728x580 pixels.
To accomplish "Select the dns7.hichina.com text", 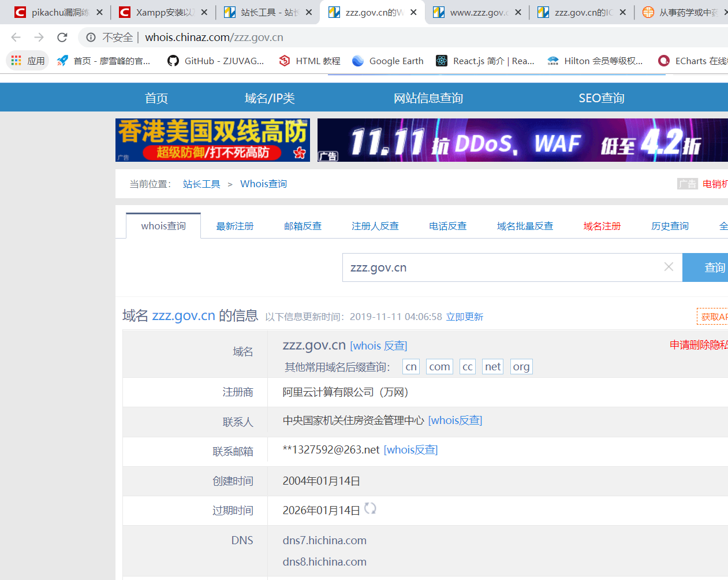I will [324, 541].
